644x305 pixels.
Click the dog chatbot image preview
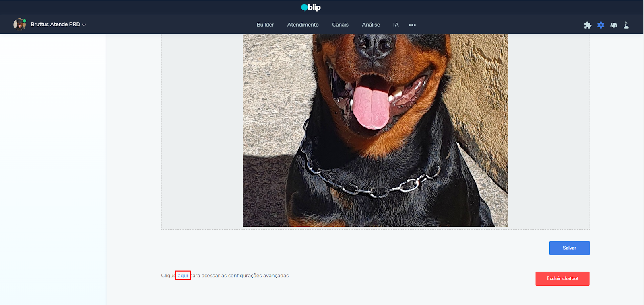[375, 130]
